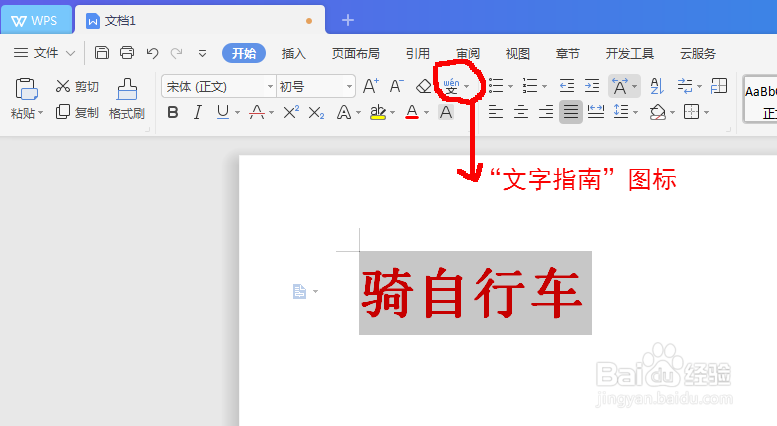Click the table/tab layout icon
This screenshot has height=426, width=777.
pyautogui.click(x=719, y=86)
